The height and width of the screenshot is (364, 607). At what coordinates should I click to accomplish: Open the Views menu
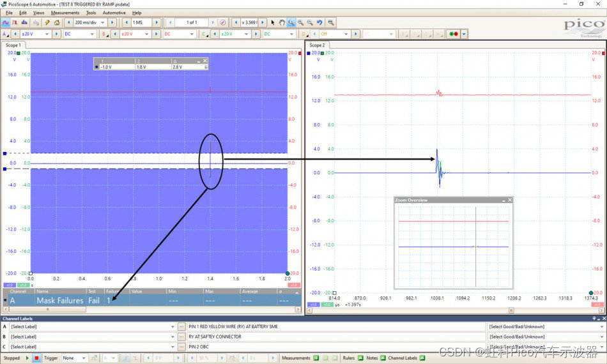pos(39,13)
